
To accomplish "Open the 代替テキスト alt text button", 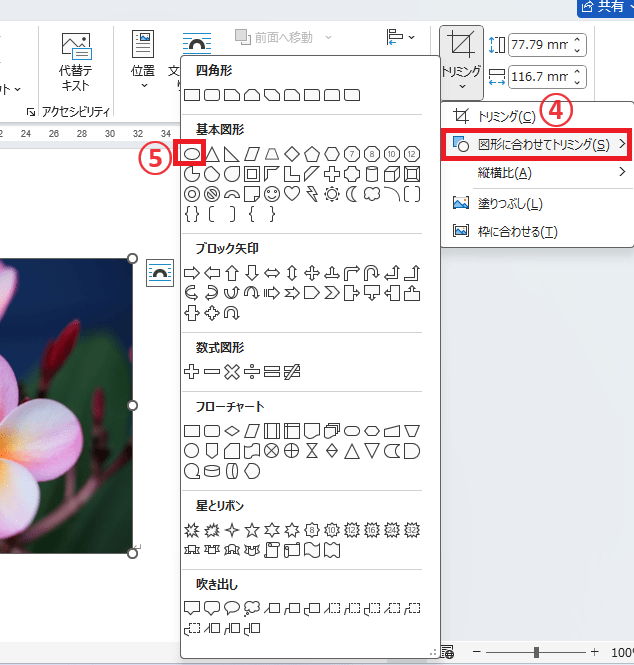I will [75, 62].
